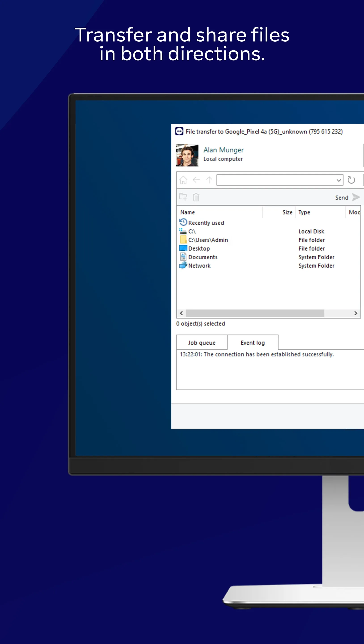Open the Recently used item
The width and height of the screenshot is (364, 644).
click(206, 223)
